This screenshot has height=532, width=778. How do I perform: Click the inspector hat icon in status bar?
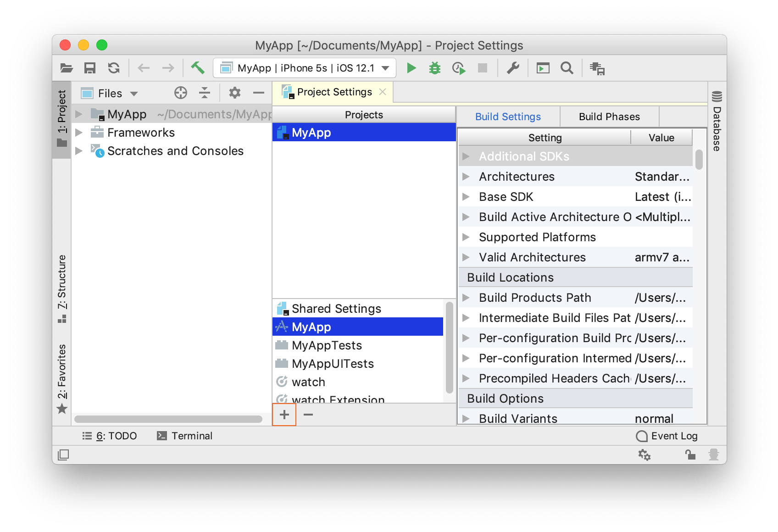(713, 454)
